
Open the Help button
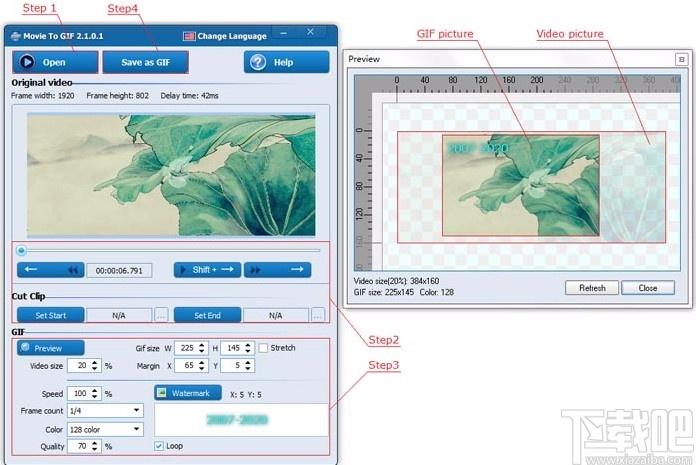pos(286,62)
